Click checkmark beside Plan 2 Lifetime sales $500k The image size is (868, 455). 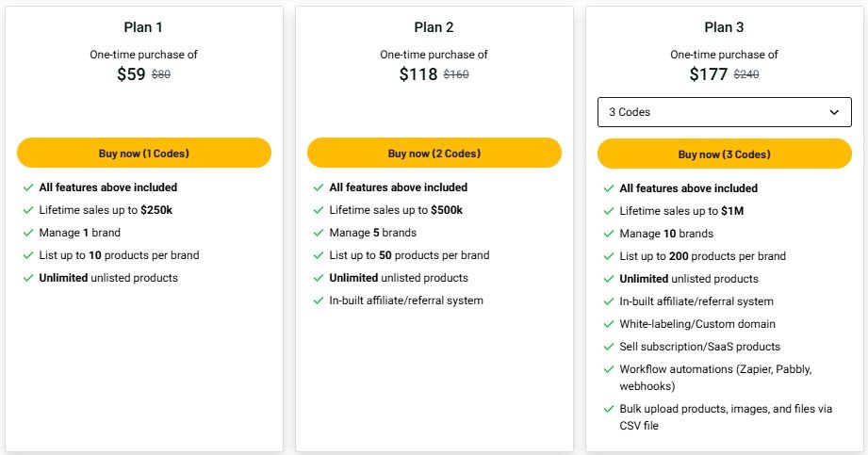point(319,210)
